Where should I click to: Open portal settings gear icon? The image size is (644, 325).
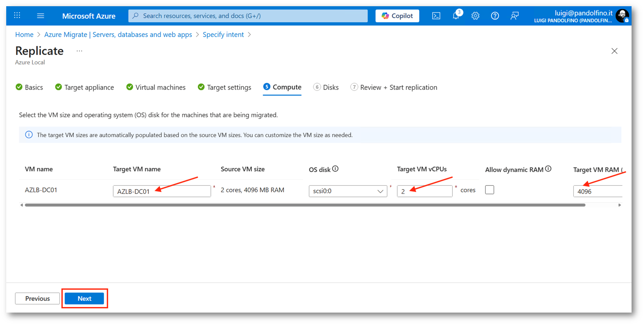475,16
